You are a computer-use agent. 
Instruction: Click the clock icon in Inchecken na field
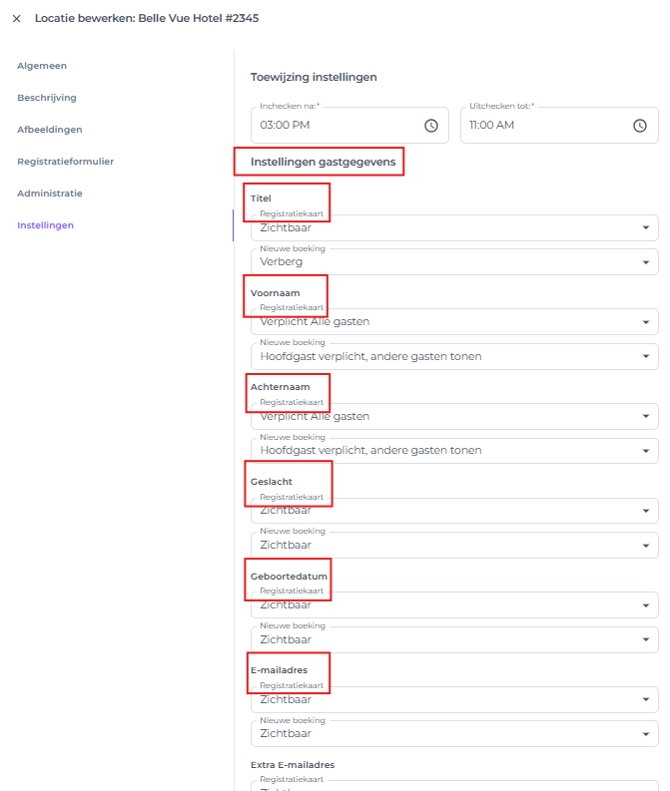(x=431, y=126)
